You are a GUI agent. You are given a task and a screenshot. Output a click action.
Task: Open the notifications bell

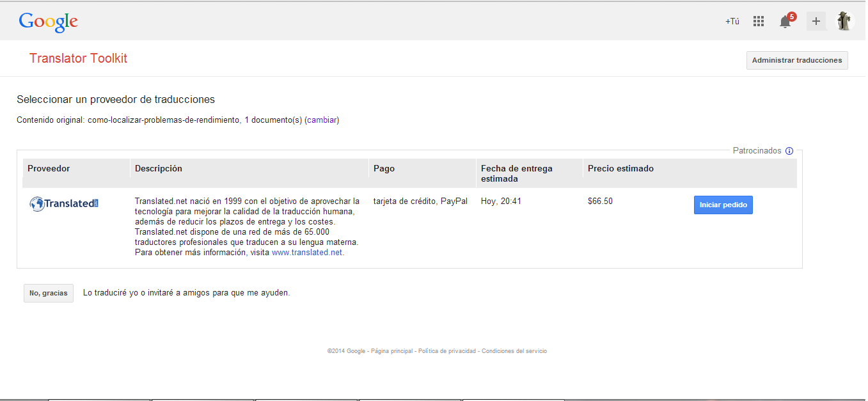[x=785, y=22]
